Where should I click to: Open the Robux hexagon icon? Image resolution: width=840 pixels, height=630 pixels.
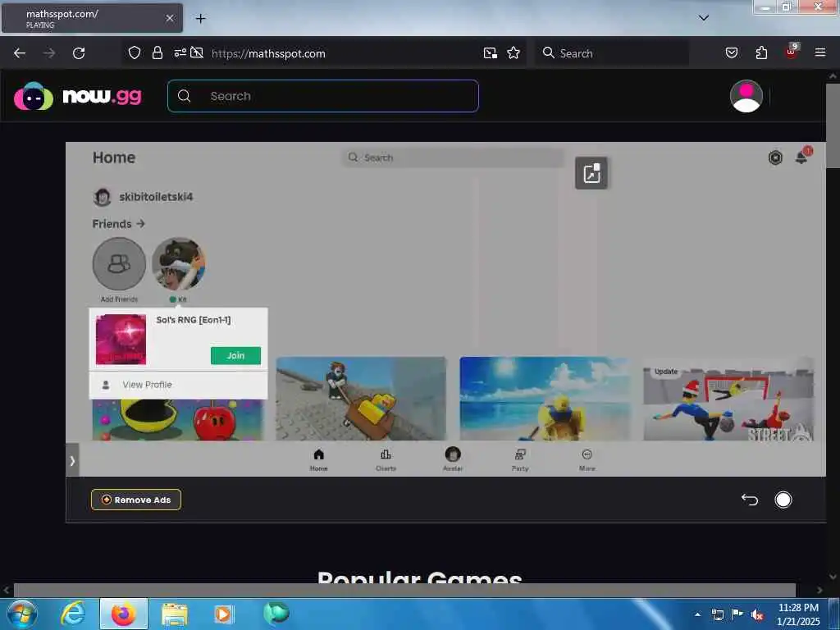click(775, 157)
